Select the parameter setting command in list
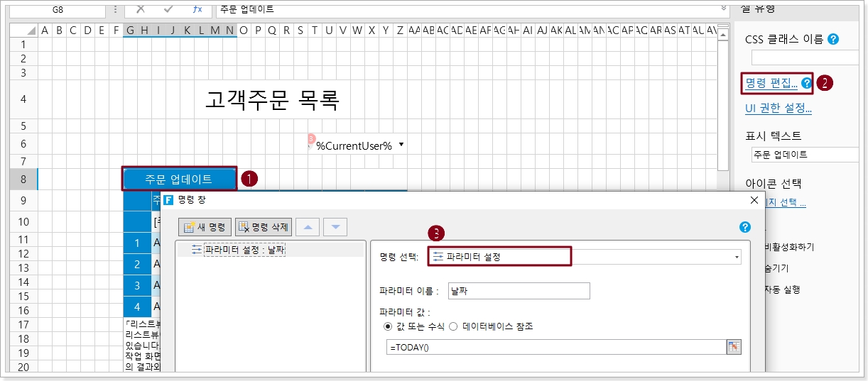The height and width of the screenshot is (381, 868). [x=244, y=250]
